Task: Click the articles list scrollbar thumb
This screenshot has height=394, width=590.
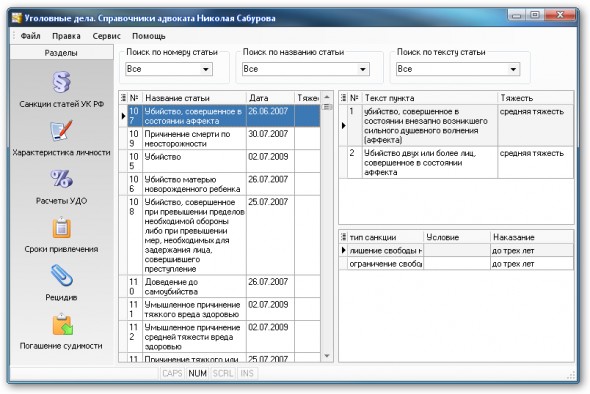Action: 327,107
